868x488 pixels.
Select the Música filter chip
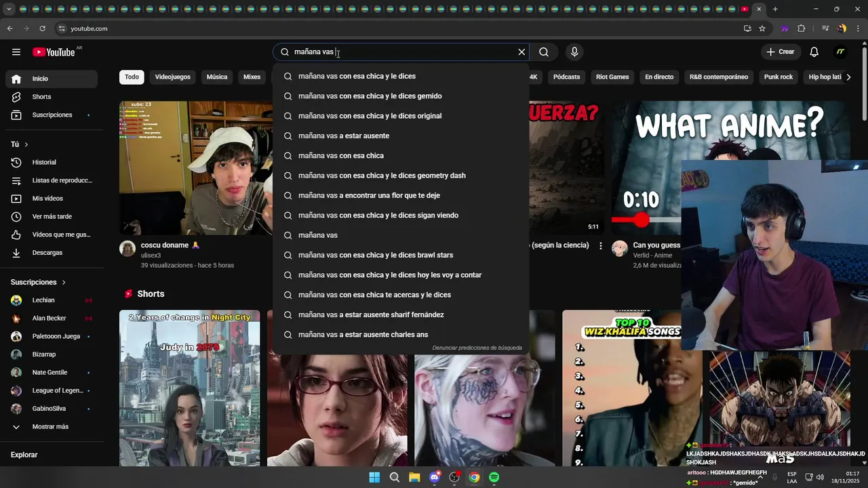click(217, 77)
